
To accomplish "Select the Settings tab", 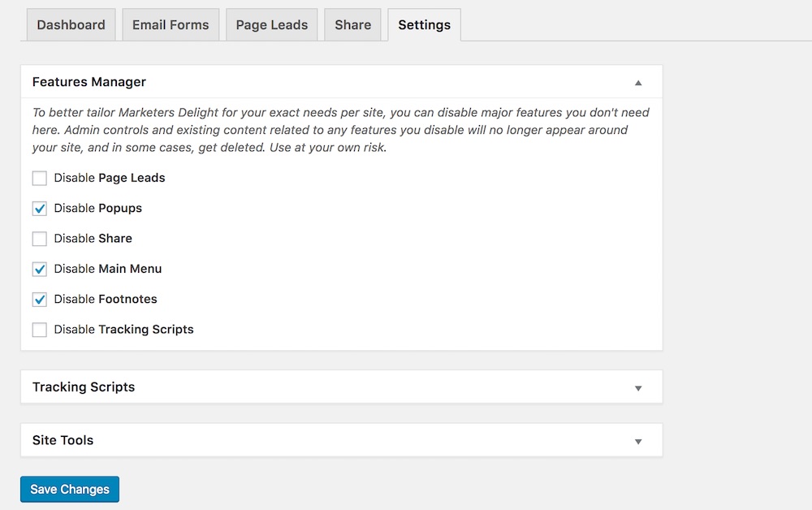I will (424, 25).
